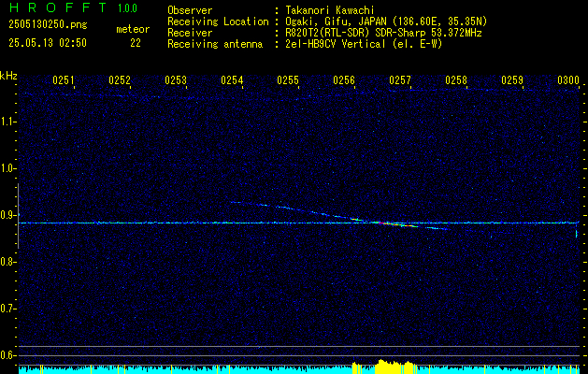Click the kHz axis unit label
Image resolution: width=588 pixels, height=374 pixels.
[8, 76]
